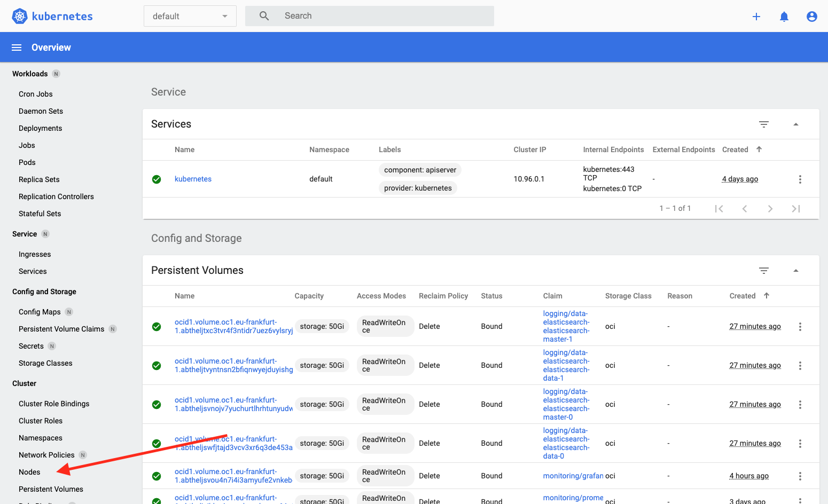This screenshot has height=504, width=828.
Task: Click the 'component: apiserver' label chip
Action: point(420,170)
